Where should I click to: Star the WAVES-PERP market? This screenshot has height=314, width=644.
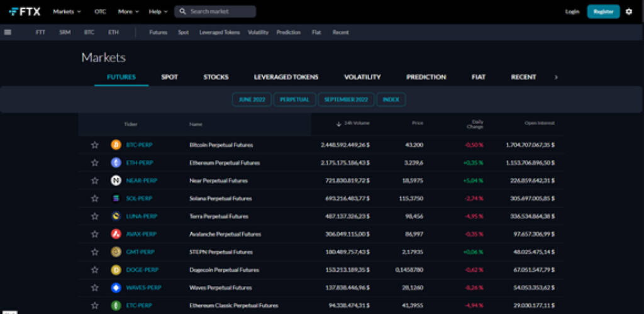tap(95, 288)
